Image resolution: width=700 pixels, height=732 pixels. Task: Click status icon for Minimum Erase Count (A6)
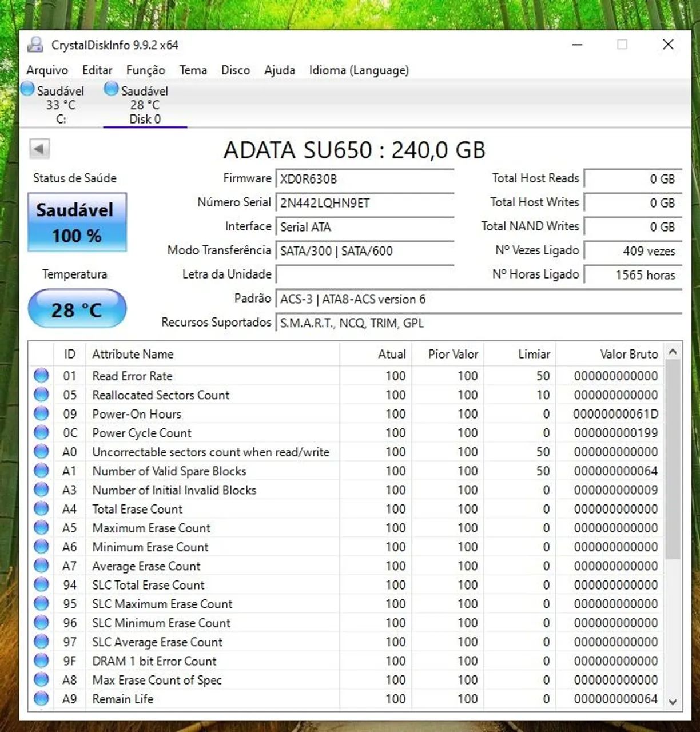pyautogui.click(x=41, y=547)
